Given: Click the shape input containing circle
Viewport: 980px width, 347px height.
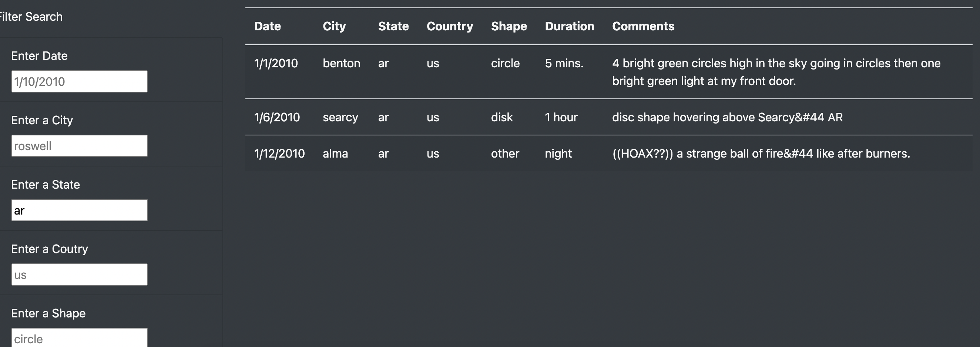Looking at the screenshot, I should point(79,337).
